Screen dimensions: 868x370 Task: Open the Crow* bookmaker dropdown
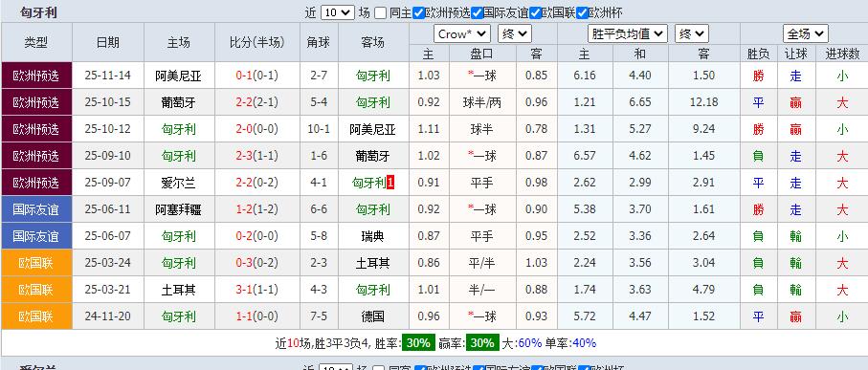[x=461, y=34]
